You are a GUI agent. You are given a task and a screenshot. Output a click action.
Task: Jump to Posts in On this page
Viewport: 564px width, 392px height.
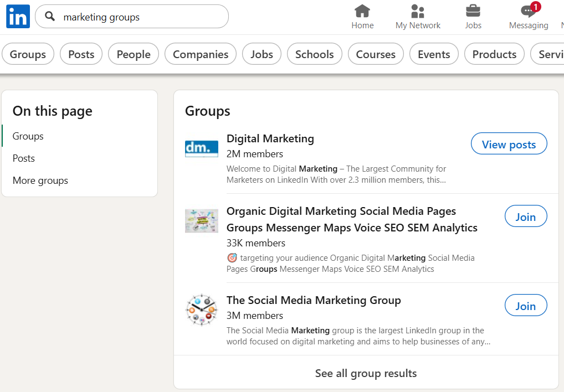[24, 158]
